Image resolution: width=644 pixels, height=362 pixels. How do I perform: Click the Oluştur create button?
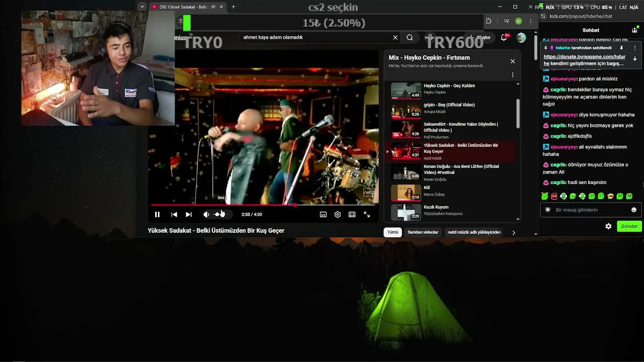point(479,38)
